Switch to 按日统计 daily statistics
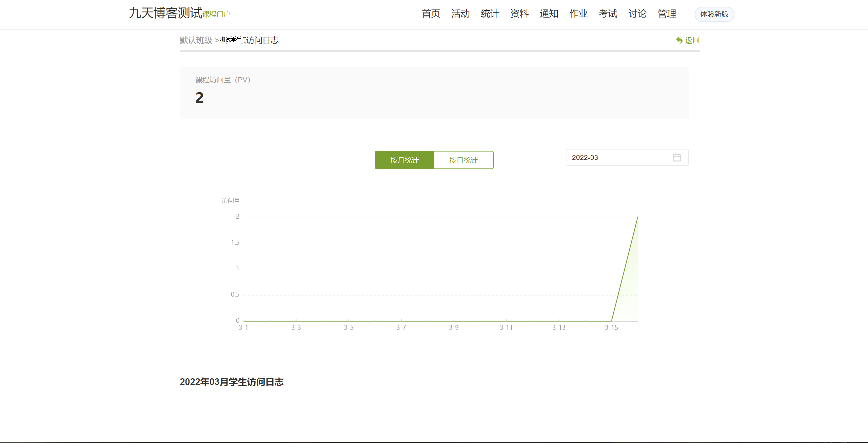The image size is (868, 443). click(x=463, y=160)
